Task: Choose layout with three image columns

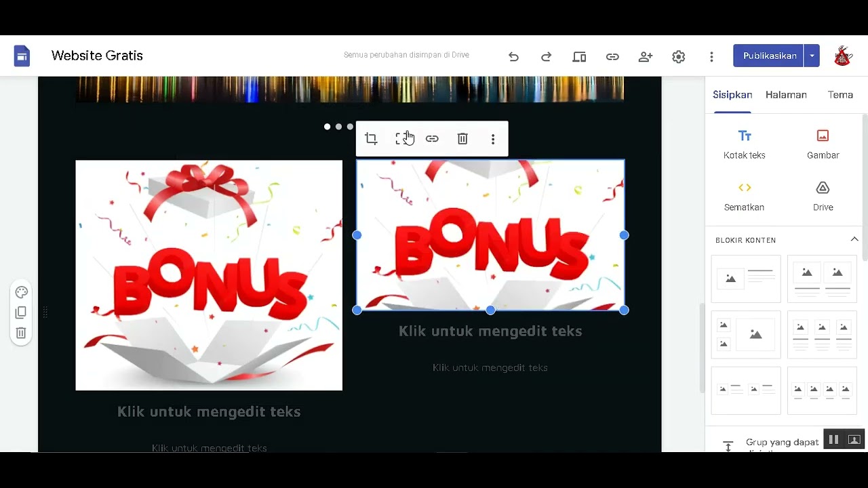Action: pos(822,334)
